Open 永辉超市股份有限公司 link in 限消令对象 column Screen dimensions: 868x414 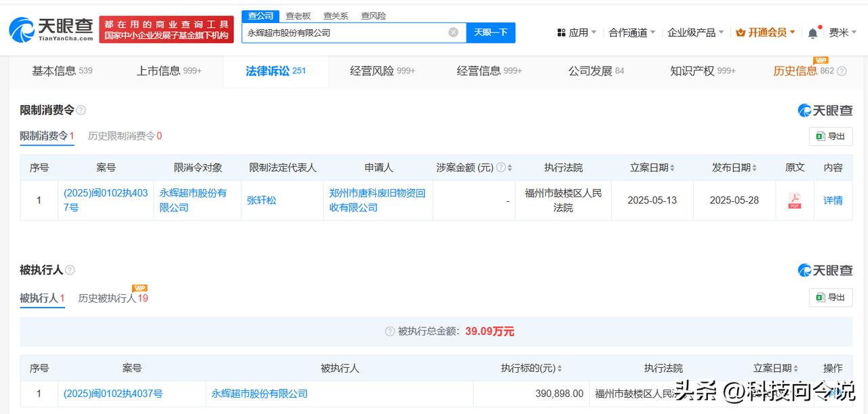(x=193, y=201)
